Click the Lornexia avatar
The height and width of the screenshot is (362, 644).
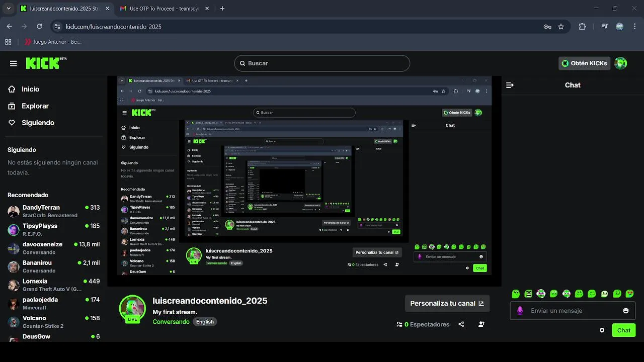tap(14, 285)
